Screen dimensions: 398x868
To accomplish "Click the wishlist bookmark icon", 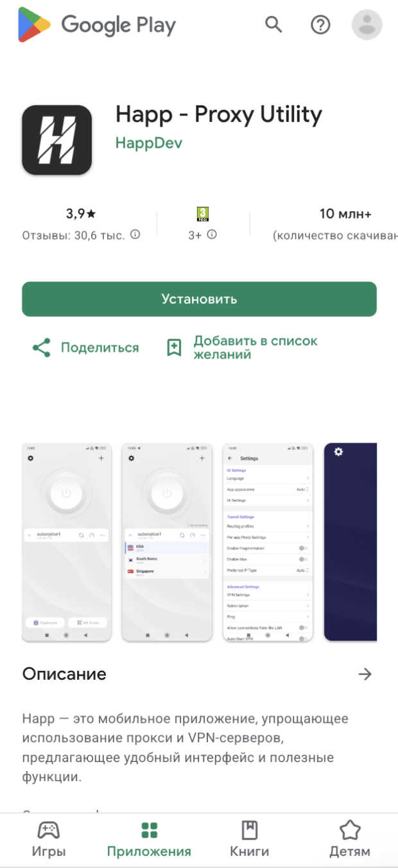I will click(x=174, y=348).
